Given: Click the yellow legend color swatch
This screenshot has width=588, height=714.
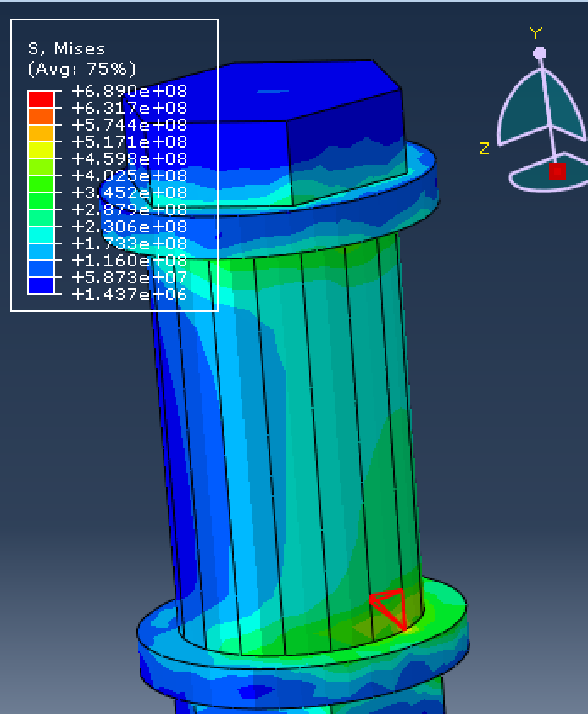Looking at the screenshot, I should coord(41,150).
